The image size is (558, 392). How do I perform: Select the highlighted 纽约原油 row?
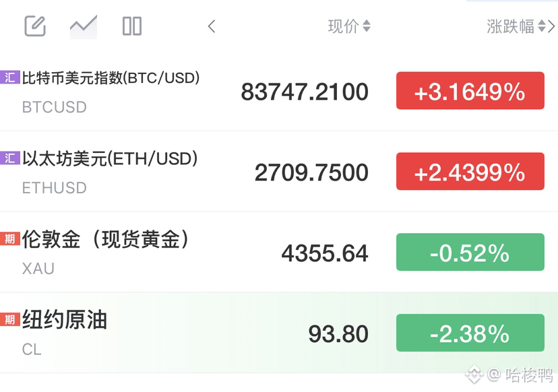pos(279,333)
